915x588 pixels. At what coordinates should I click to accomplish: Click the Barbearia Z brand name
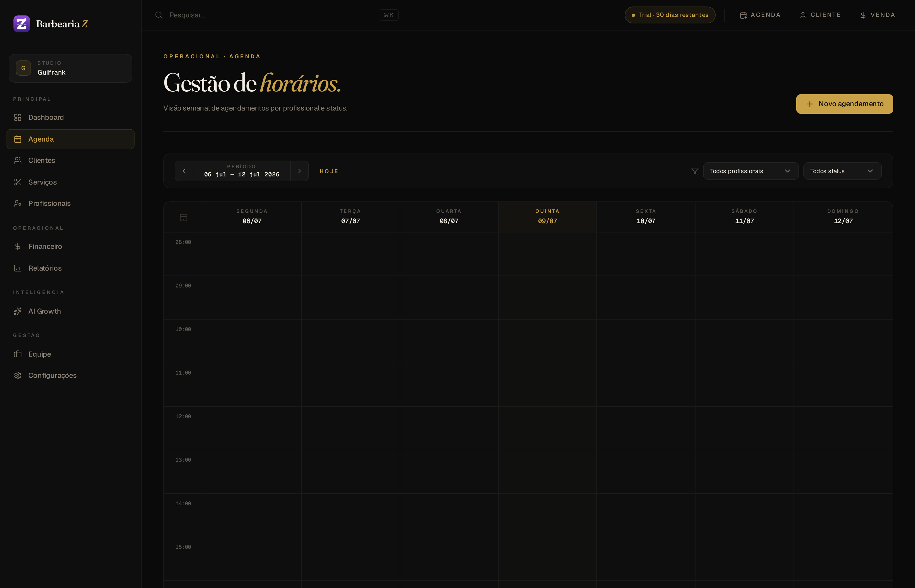[62, 24]
